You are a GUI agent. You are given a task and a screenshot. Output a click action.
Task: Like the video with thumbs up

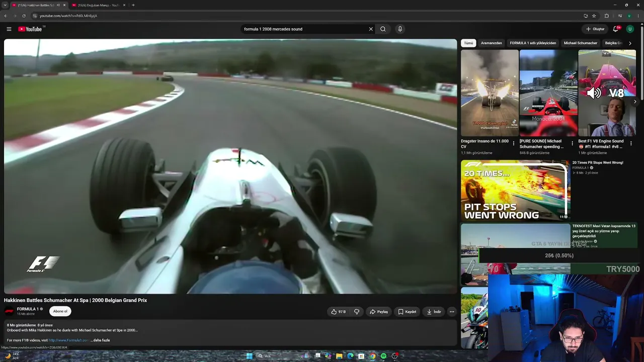coord(339,312)
